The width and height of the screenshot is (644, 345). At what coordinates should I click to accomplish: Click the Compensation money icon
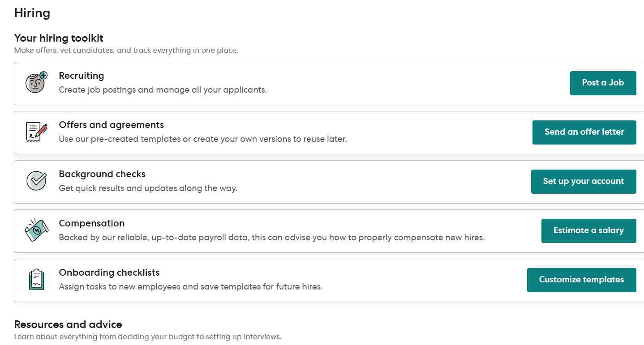tap(36, 230)
